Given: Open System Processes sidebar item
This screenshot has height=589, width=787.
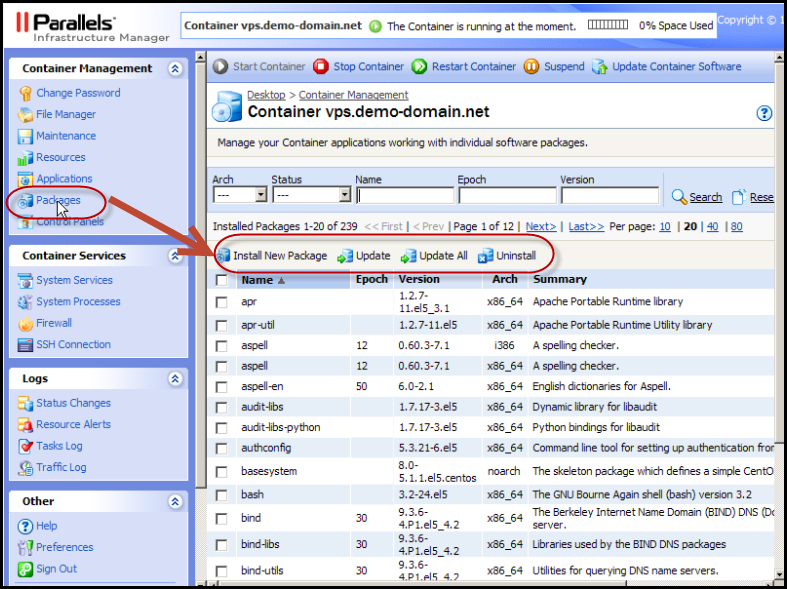Looking at the screenshot, I should click(78, 302).
